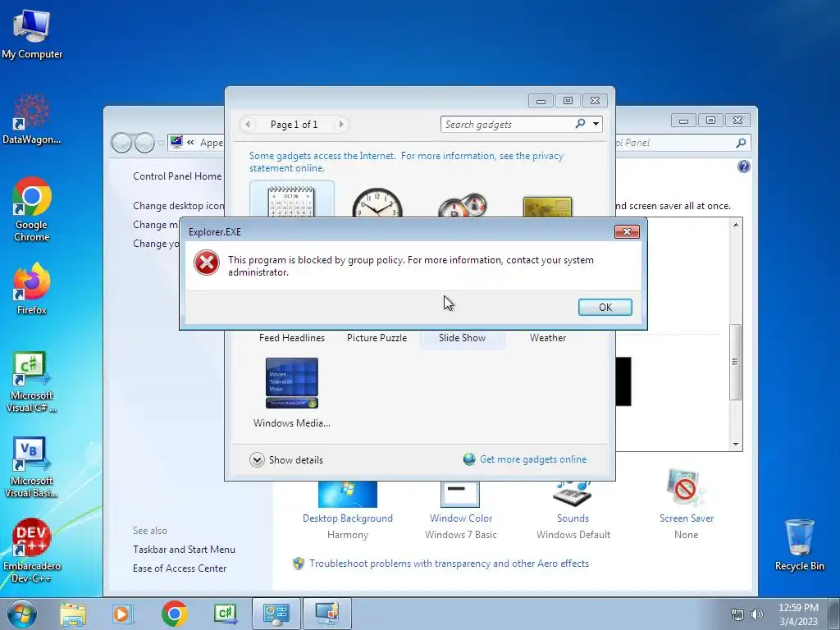Open Sounds Windows Default settings
The height and width of the screenshot is (630, 840).
pyautogui.click(x=573, y=510)
